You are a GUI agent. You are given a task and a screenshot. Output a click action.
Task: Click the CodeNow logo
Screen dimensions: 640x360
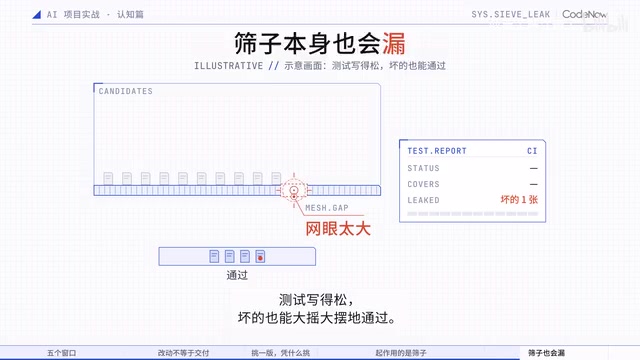coord(584,14)
